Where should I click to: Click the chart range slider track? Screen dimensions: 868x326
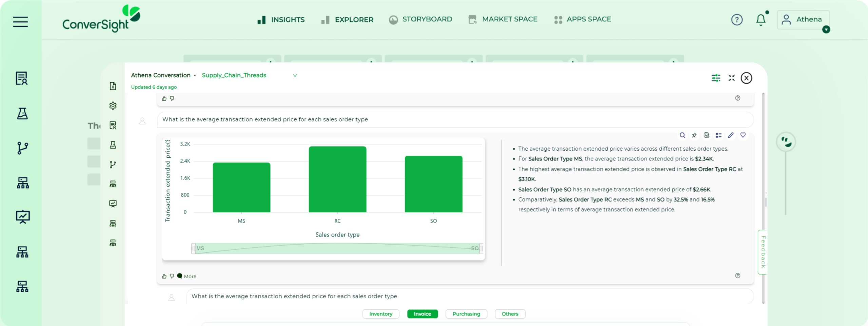337,248
